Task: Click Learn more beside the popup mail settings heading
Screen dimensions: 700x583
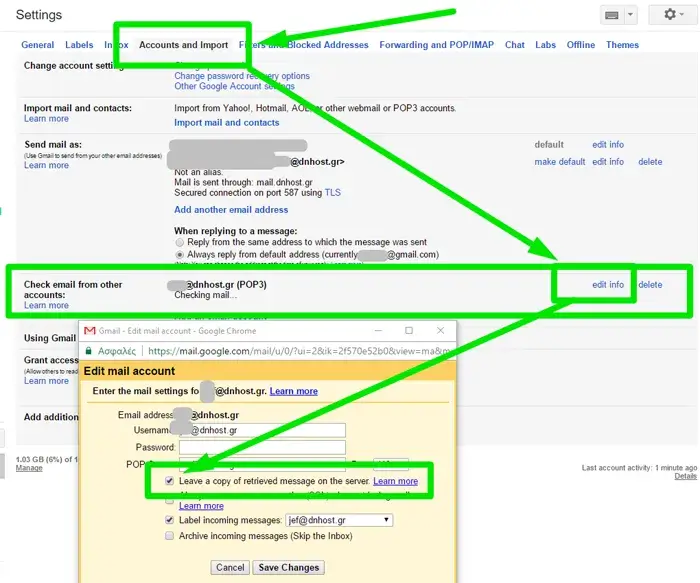Action: tap(294, 391)
